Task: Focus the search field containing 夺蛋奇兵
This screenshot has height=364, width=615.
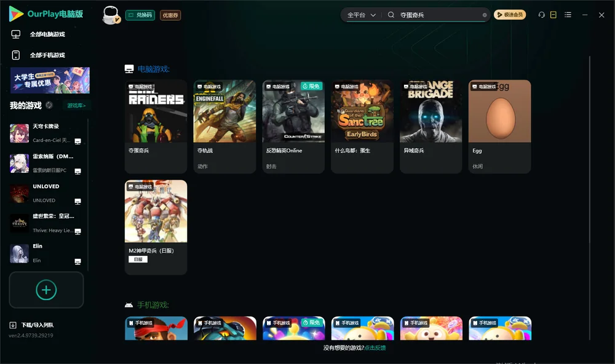Action: click(x=439, y=15)
